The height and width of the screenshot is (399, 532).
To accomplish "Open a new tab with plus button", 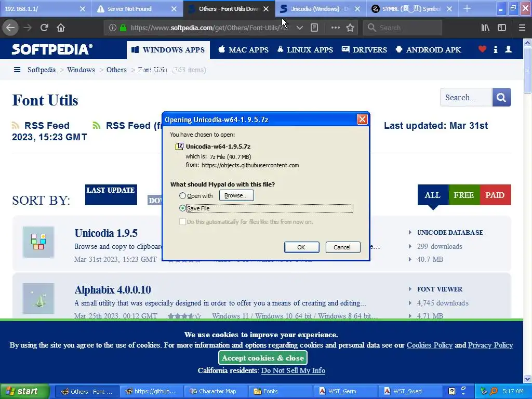I will click(x=467, y=8).
